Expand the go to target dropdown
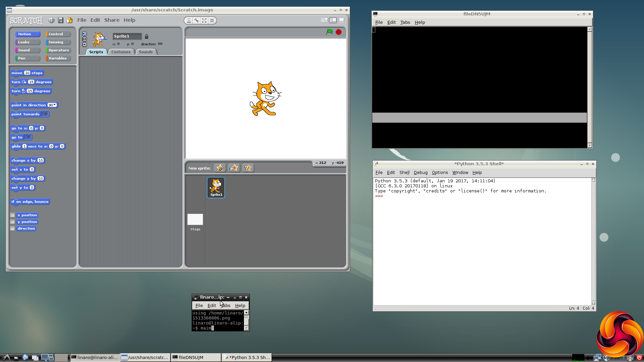The height and width of the screenshot is (362, 644). [x=28, y=137]
